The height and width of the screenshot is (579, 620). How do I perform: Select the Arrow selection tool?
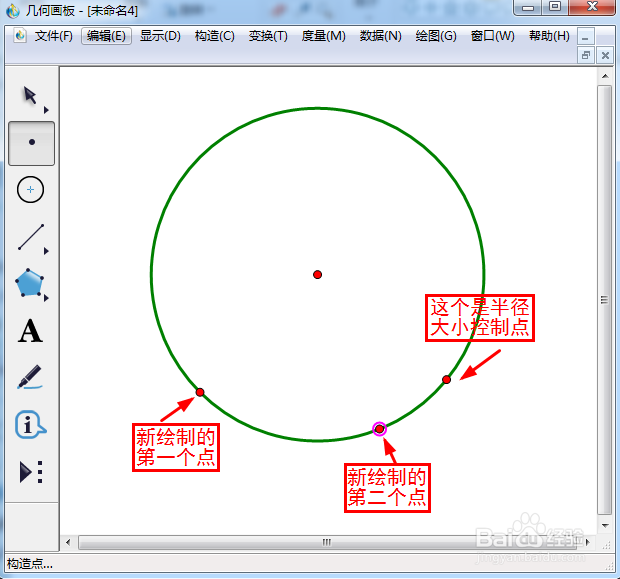click(30, 95)
